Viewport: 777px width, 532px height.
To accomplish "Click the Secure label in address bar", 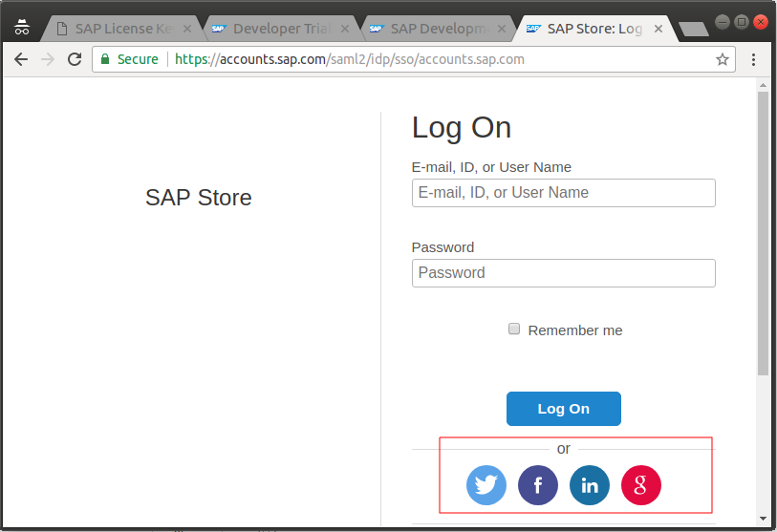I will pos(138,59).
